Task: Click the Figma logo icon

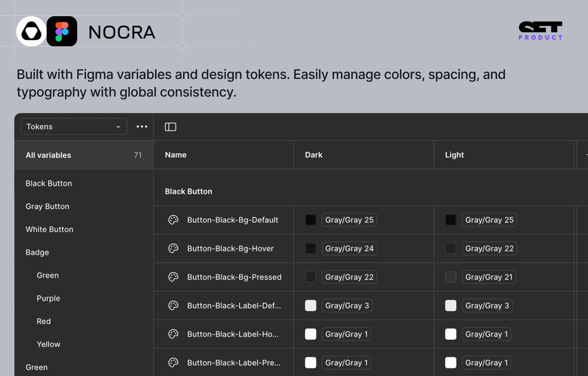Action: pyautogui.click(x=62, y=32)
